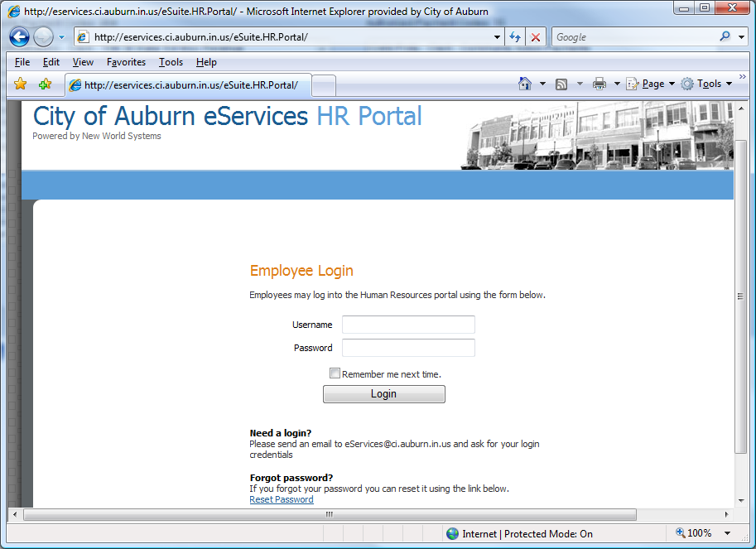The height and width of the screenshot is (549, 756).
Task: Open a new blank tab
Action: click(324, 86)
